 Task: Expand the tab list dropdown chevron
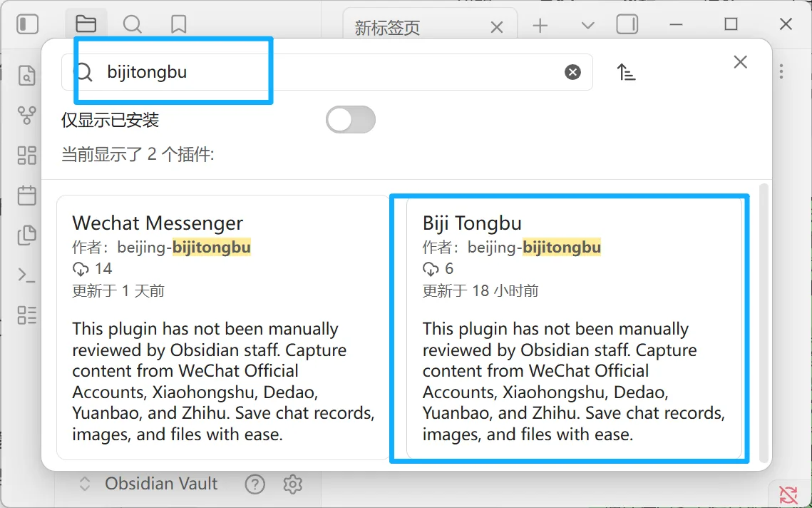click(x=587, y=25)
